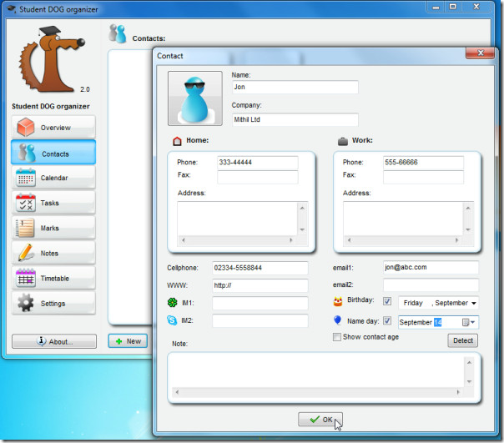Open the Name day calendar dropdown
This screenshot has width=504, height=443.
click(x=468, y=322)
